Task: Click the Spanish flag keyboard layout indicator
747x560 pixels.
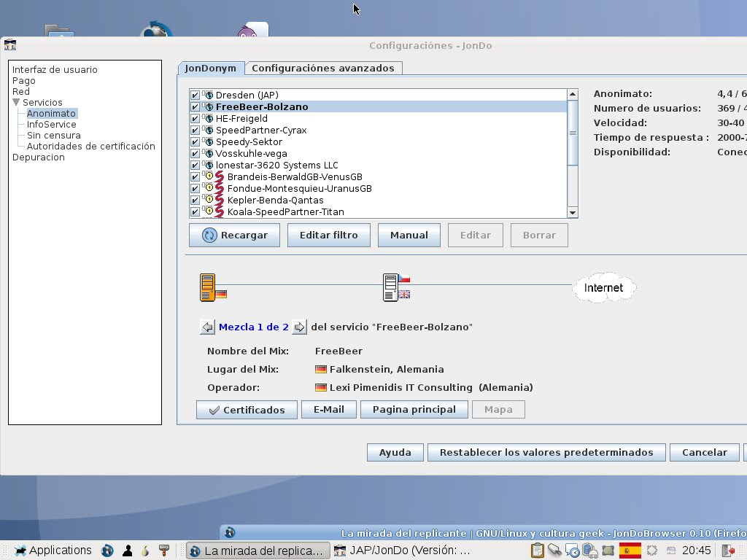Action: coord(630,551)
